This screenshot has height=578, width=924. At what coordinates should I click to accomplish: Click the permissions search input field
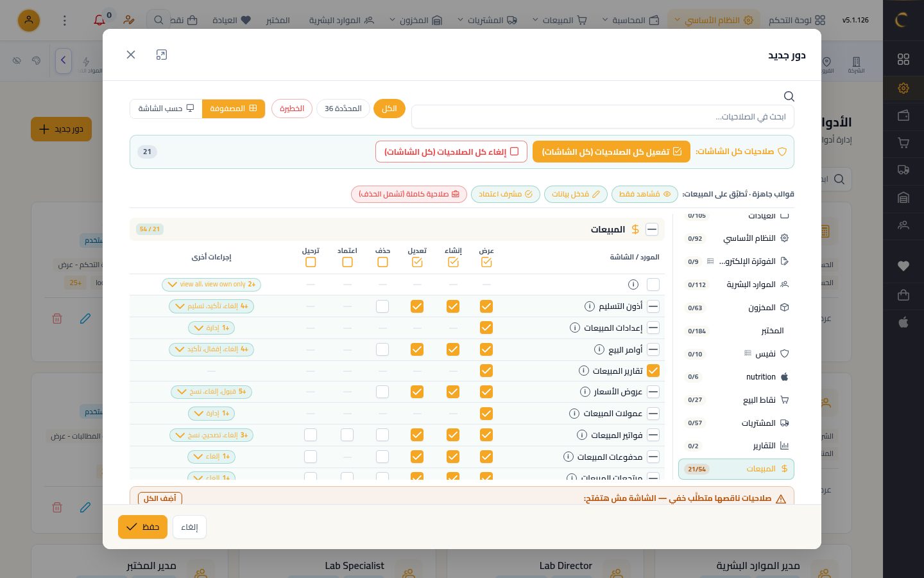pyautogui.click(x=603, y=117)
